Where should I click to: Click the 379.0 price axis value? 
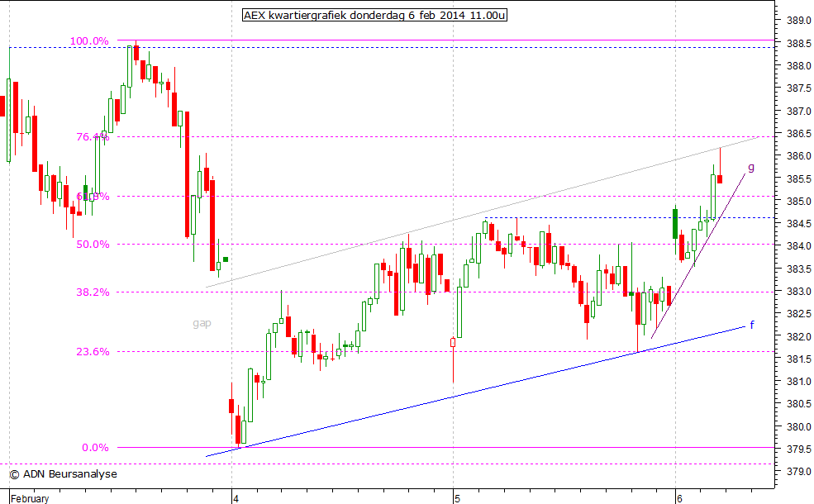coord(799,472)
